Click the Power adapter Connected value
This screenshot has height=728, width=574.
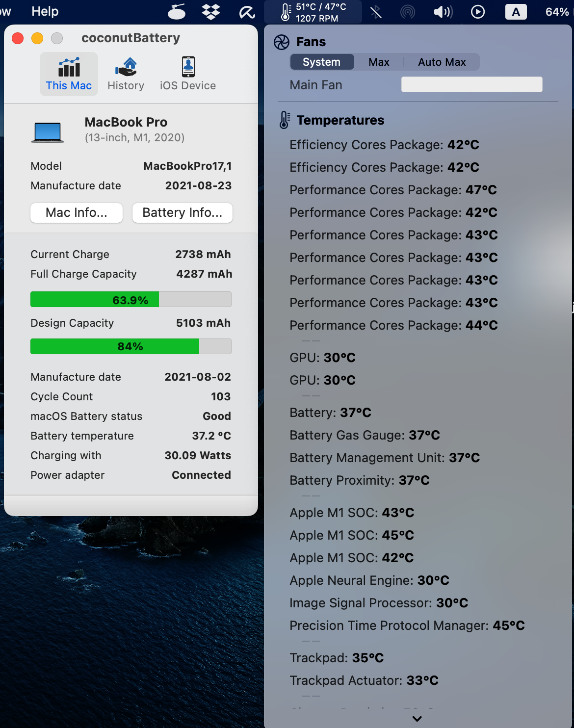coord(201,475)
